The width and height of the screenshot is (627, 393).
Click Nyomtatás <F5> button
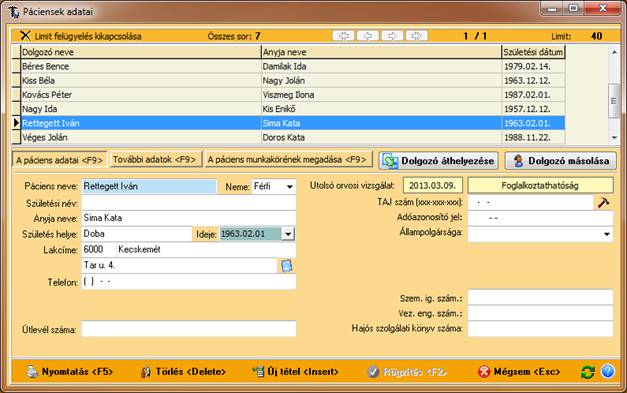70,372
